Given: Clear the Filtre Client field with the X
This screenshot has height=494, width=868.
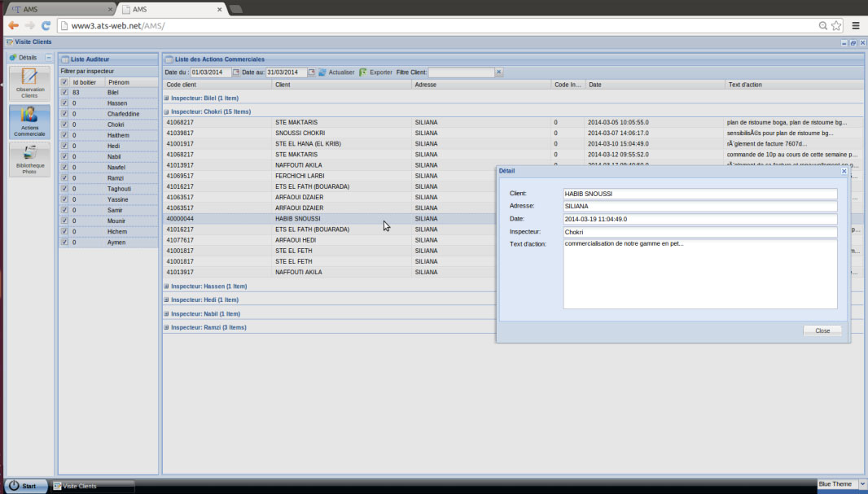Looking at the screenshot, I should 499,72.
